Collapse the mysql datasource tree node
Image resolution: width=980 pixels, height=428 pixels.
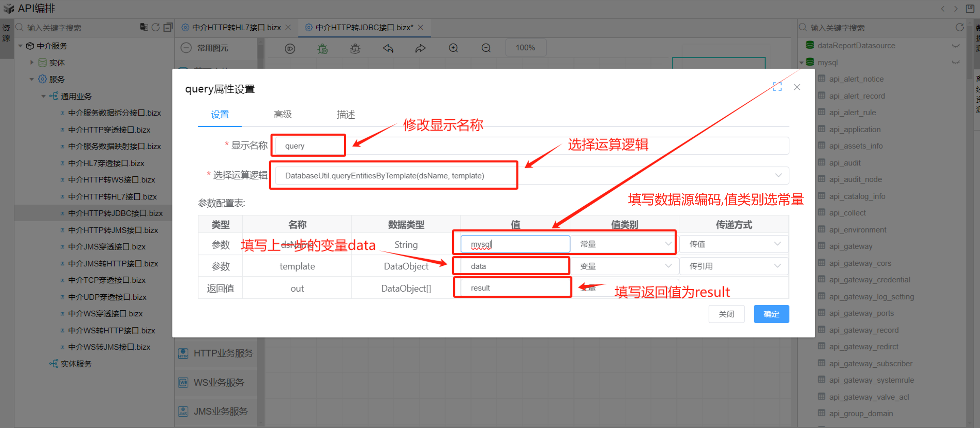coord(802,62)
